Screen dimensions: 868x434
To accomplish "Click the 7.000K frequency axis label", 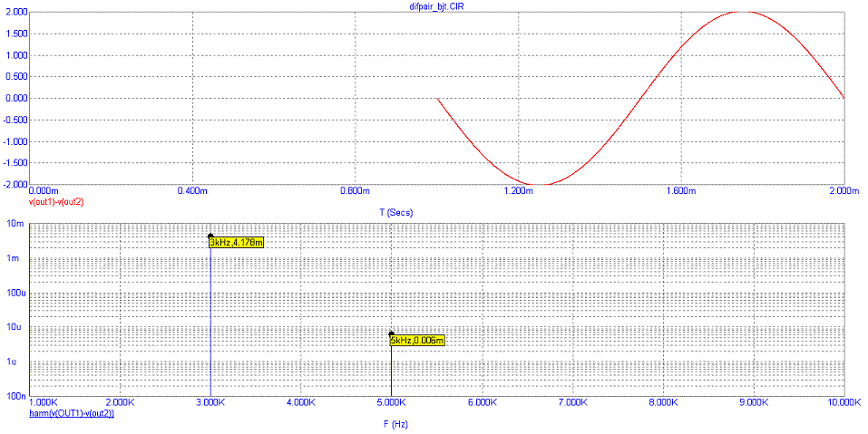I will [572, 403].
